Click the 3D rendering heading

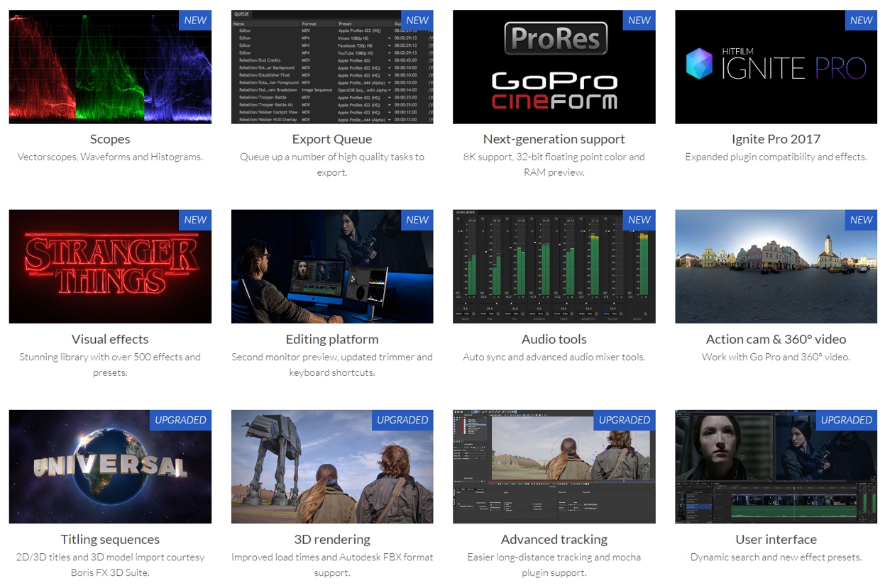point(332,539)
